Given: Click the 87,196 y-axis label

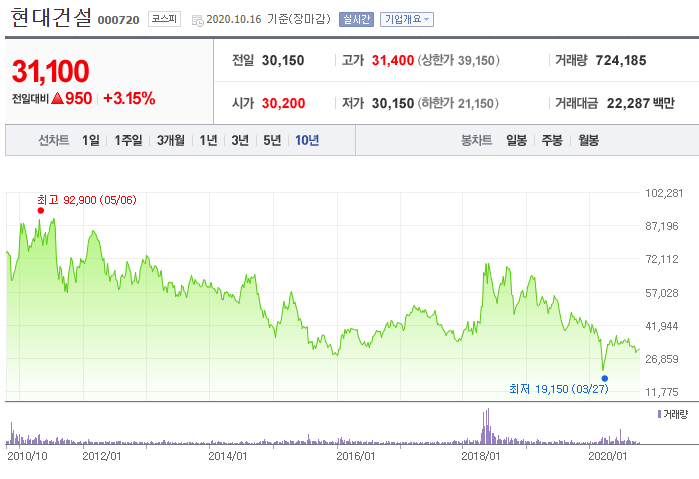Looking at the screenshot, I should 662,226.
